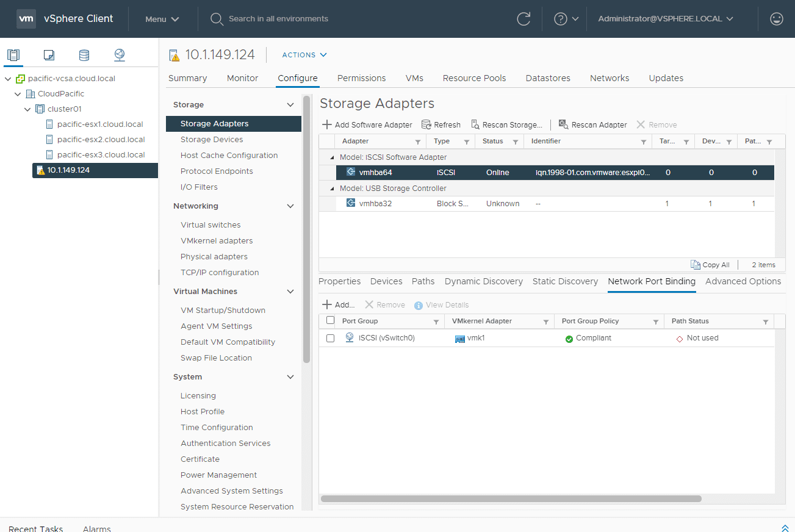Click Copy All in adapters table footer

click(x=710, y=265)
